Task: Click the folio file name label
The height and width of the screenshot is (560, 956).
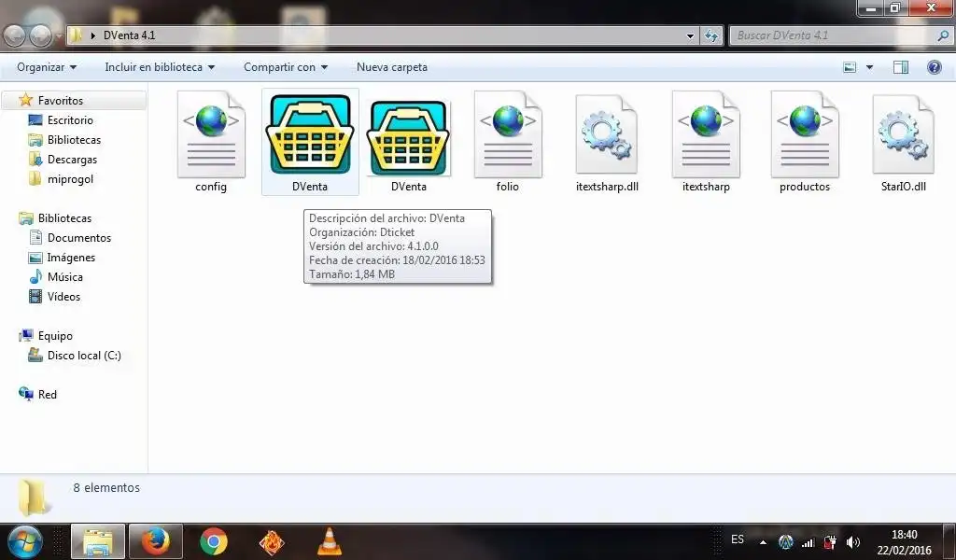Action: [507, 187]
